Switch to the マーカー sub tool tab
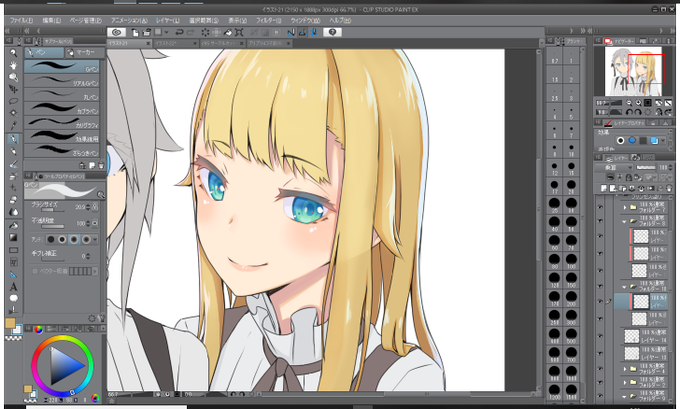Image resolution: width=680 pixels, height=409 pixels. point(85,52)
